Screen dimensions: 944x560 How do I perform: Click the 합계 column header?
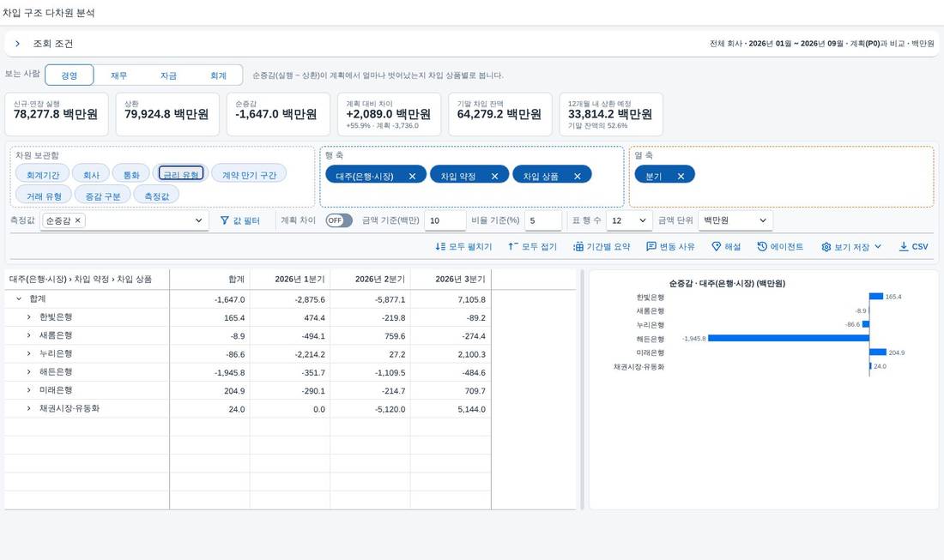coord(210,279)
